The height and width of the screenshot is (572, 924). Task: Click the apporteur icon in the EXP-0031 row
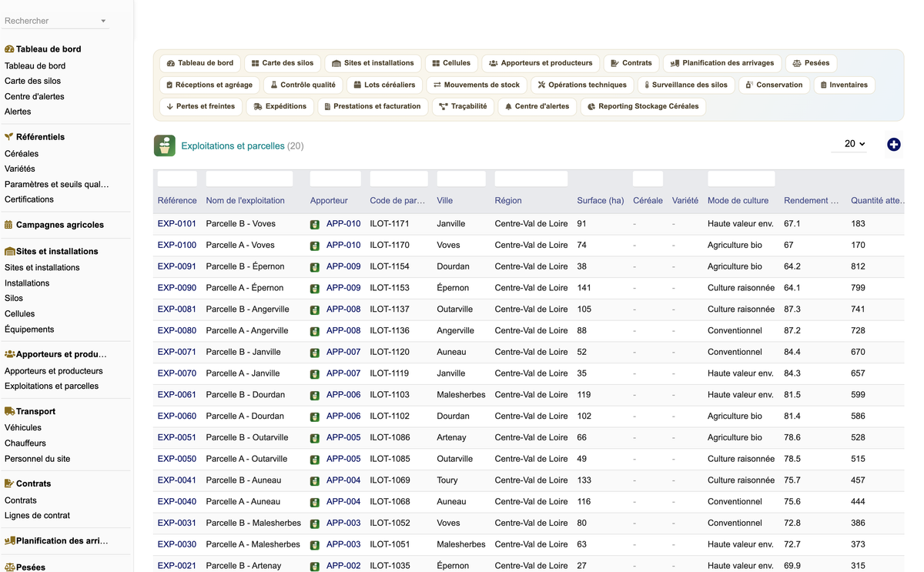click(315, 523)
